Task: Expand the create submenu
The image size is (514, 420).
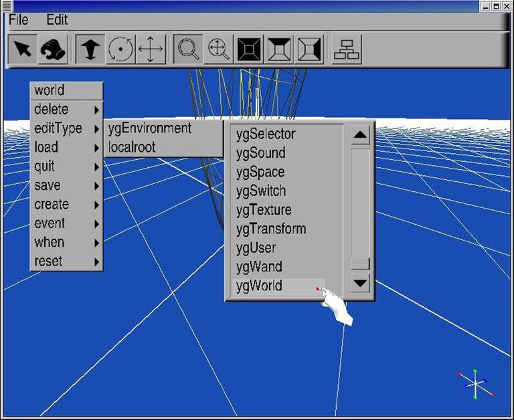Action: coord(66,205)
